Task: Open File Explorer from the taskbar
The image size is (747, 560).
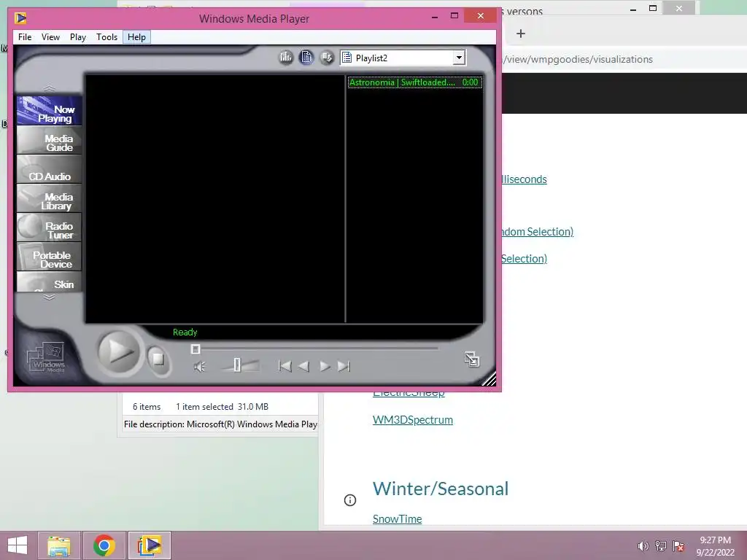Action: tap(59, 545)
